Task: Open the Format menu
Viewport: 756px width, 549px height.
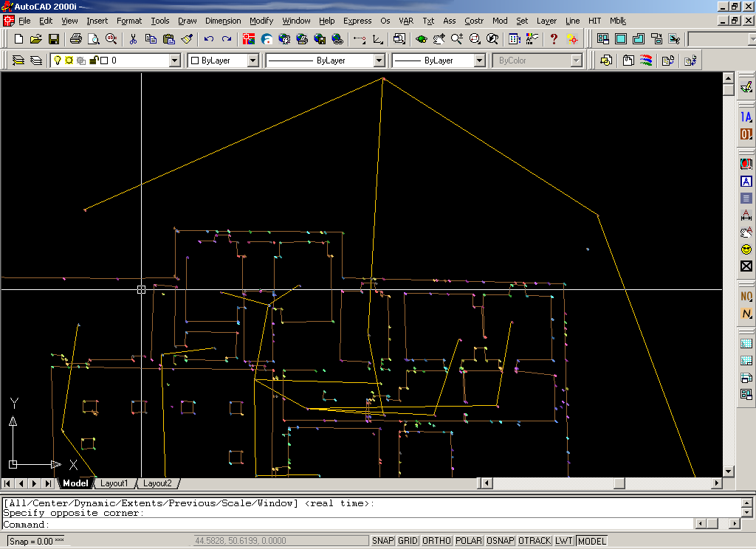Action: [129, 21]
